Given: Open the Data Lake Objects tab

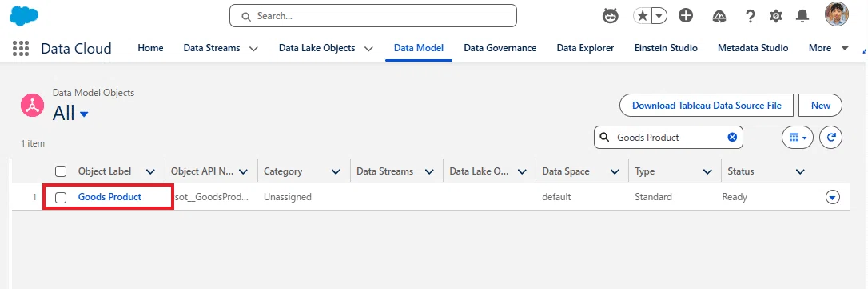Looking at the screenshot, I should pyautogui.click(x=317, y=48).
